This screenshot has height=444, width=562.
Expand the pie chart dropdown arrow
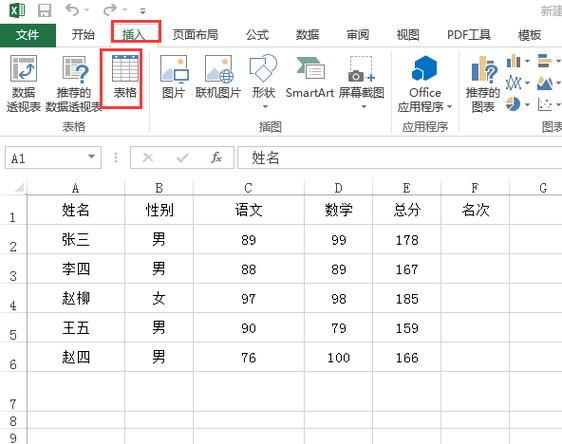(527, 105)
